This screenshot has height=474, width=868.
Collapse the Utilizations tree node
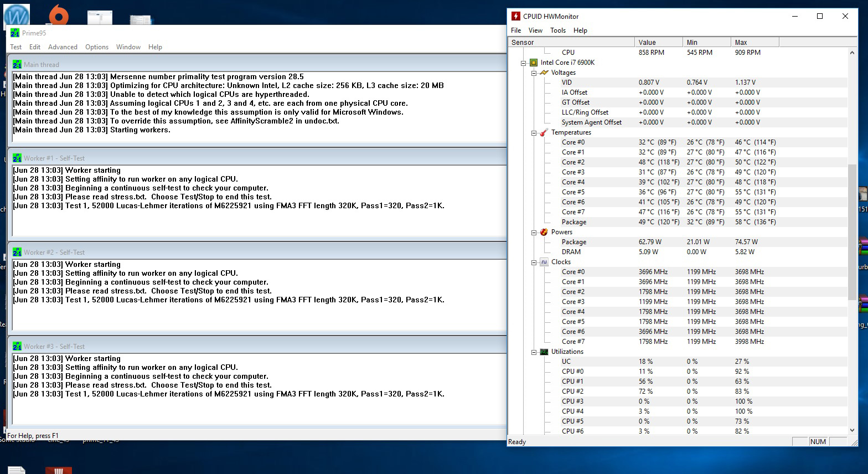point(534,352)
